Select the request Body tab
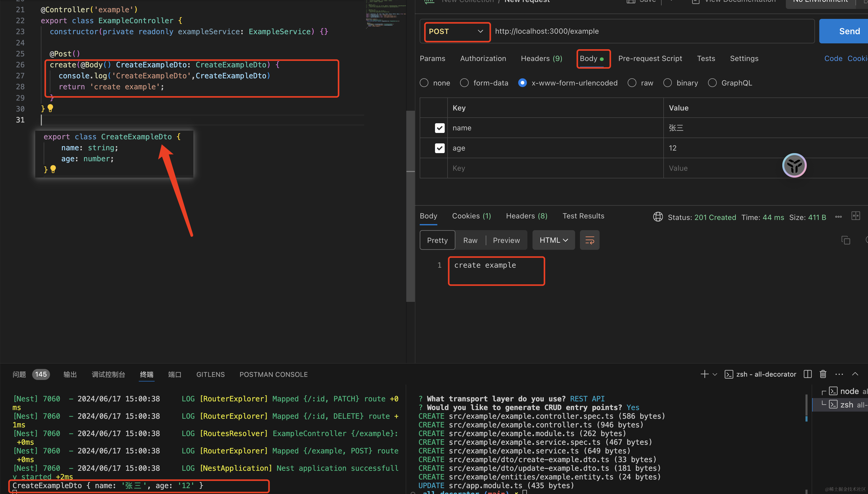 pos(592,59)
